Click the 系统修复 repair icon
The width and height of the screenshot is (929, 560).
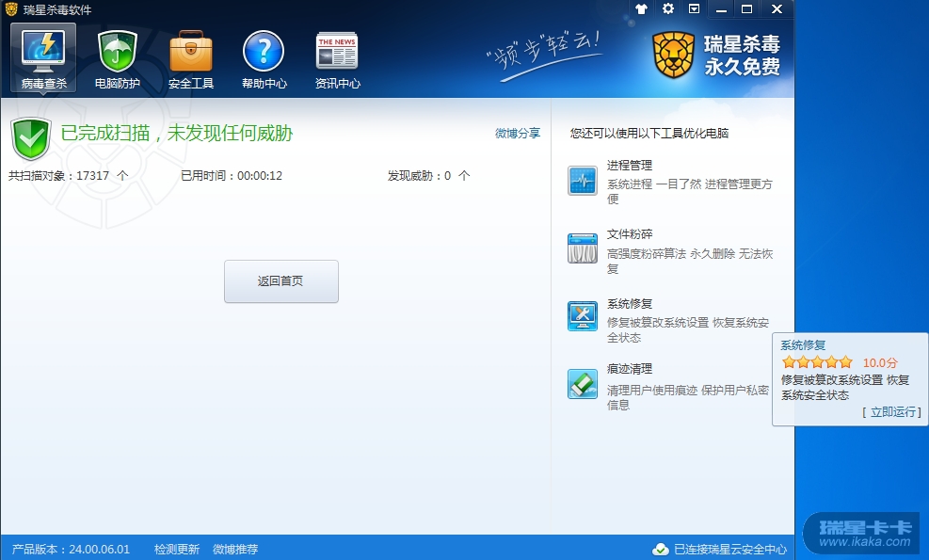(x=583, y=316)
